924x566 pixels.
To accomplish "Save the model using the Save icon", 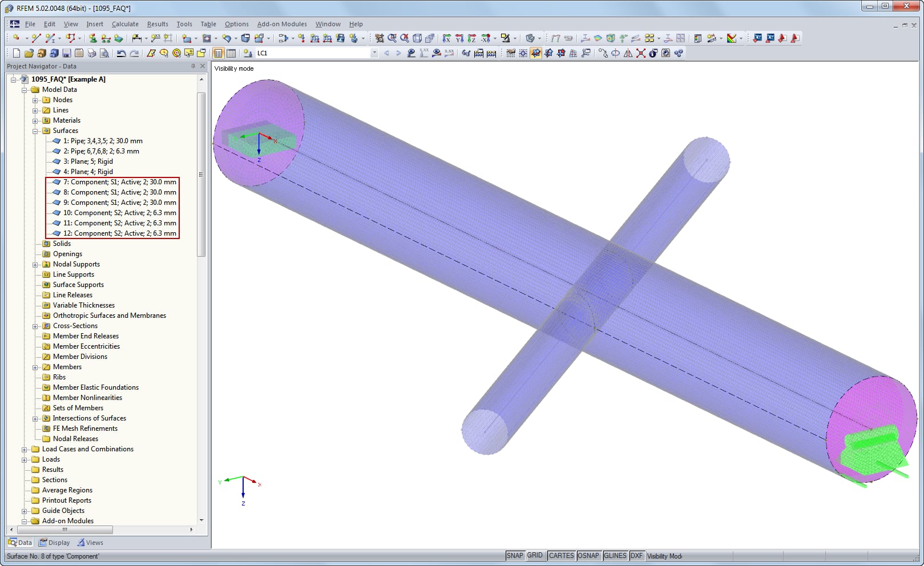I will (x=67, y=53).
